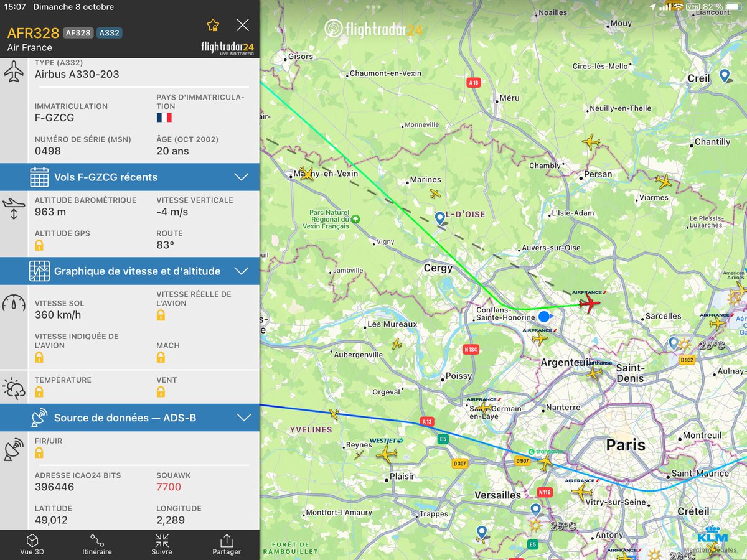Share flight with Partager button

(x=227, y=544)
